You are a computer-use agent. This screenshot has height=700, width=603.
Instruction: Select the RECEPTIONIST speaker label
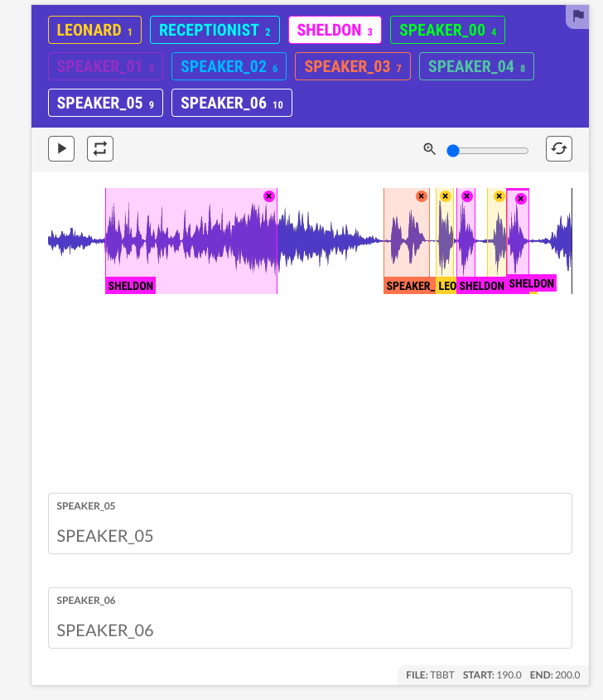[x=215, y=30]
